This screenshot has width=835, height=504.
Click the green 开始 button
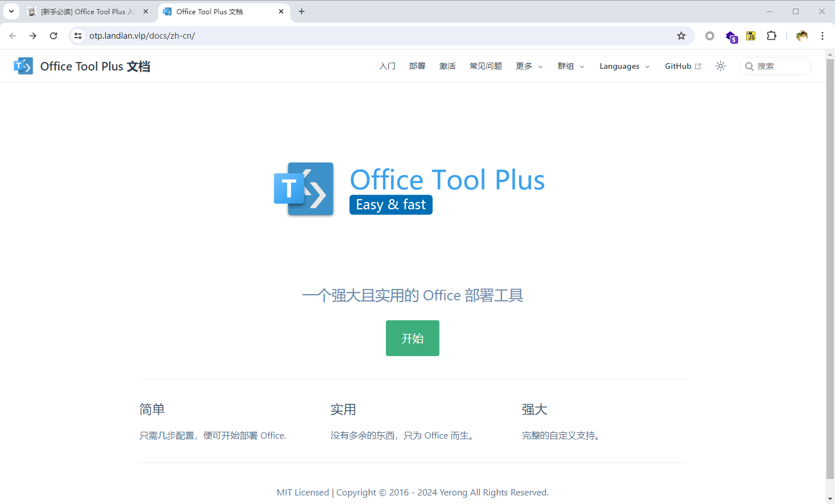(x=412, y=338)
